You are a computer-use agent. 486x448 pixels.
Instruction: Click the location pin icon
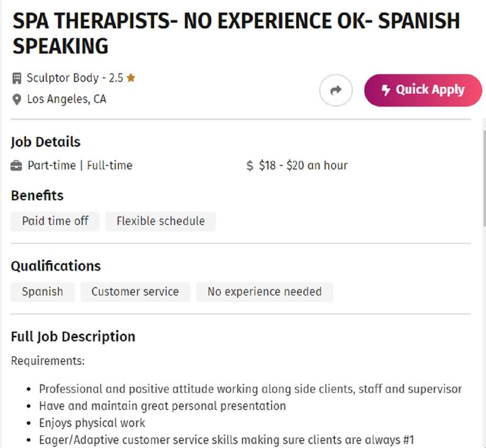(17, 99)
